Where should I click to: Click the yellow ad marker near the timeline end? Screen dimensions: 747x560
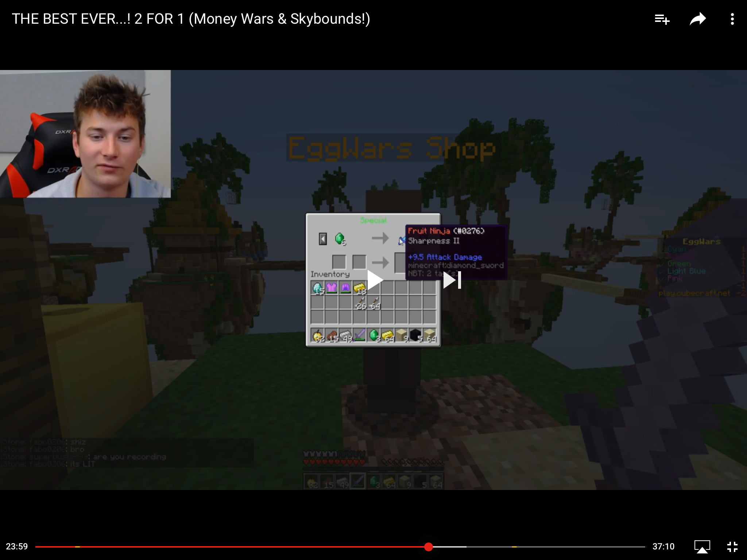(514, 547)
